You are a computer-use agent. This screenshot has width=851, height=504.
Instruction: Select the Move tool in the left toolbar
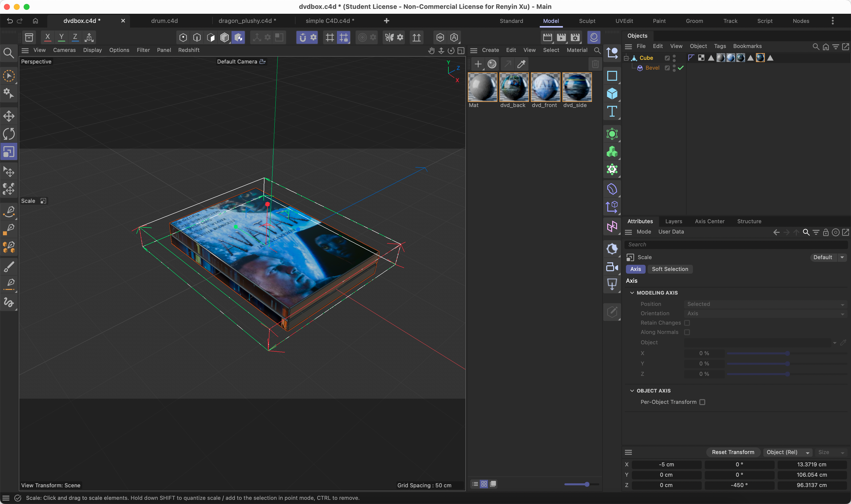(8, 116)
